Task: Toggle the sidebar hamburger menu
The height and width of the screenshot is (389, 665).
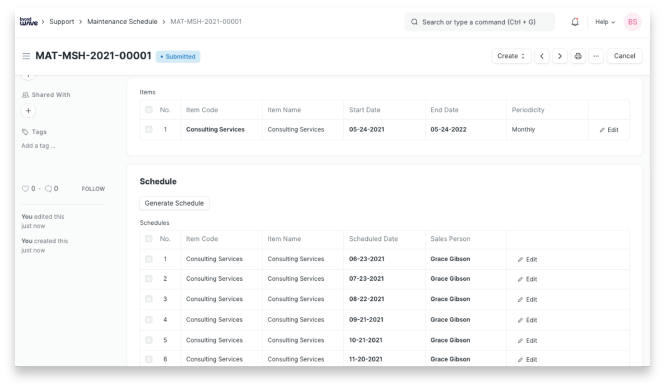Action: [26, 56]
